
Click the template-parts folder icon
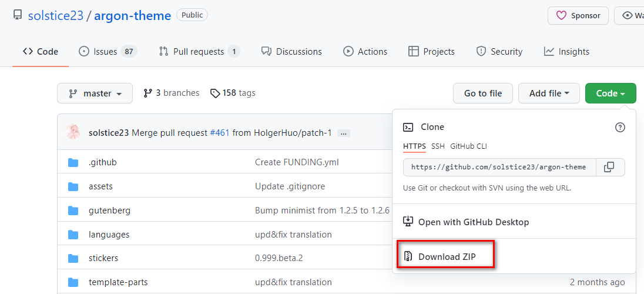point(73,282)
